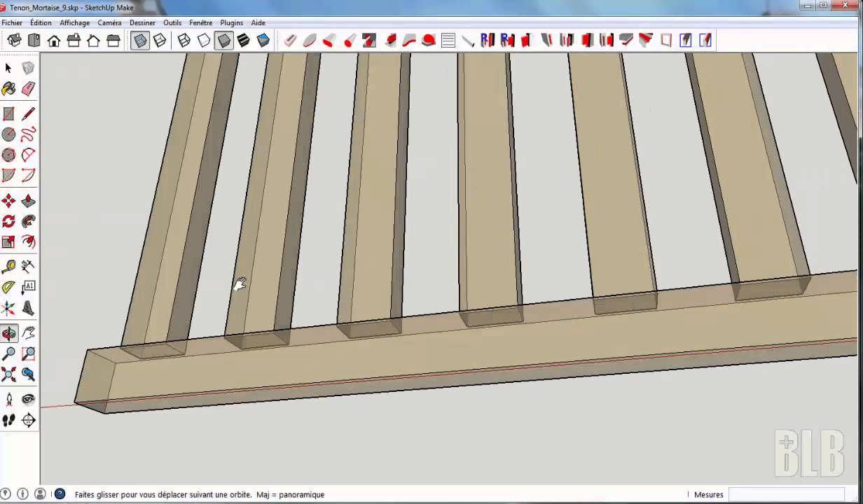This screenshot has height=504, width=863.
Task: Select the Polygon tool
Action: (x=8, y=155)
